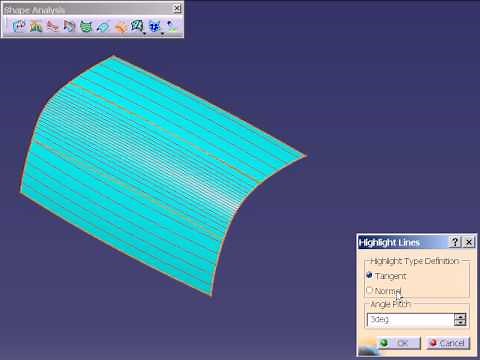The width and height of the screenshot is (480, 360).
Task: Close the Highlight Lines dialog
Action: [469, 242]
